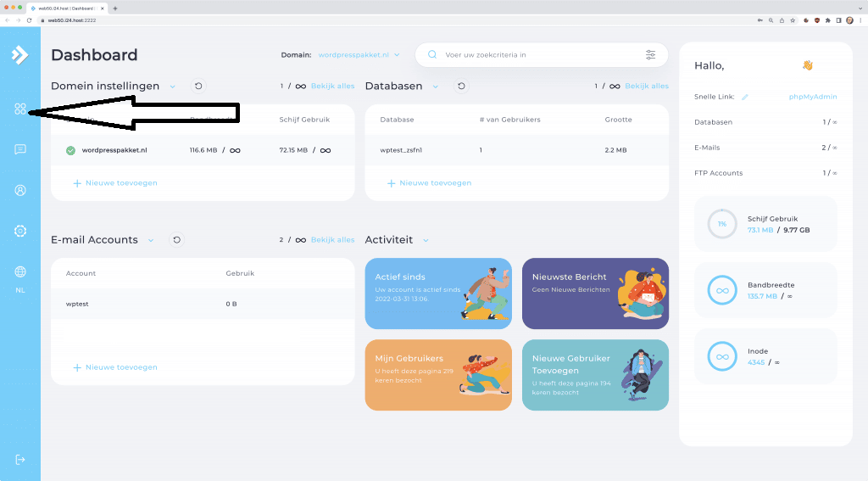Open the widgets grid menu in sidebar
This screenshot has width=868, height=481.
(20, 109)
